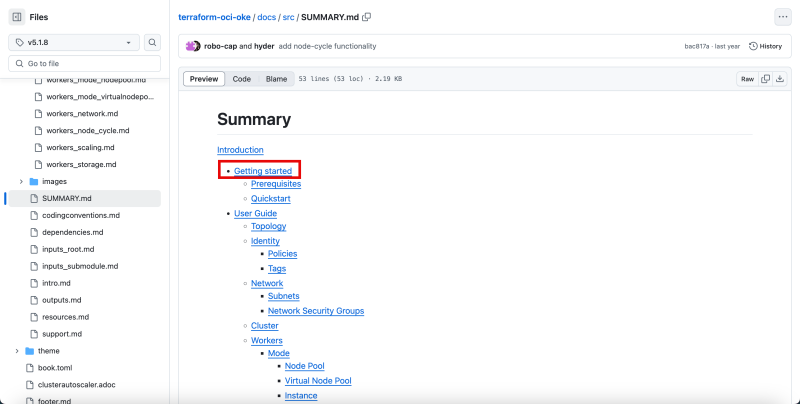Expand the images folder
800x404 pixels.
point(22,181)
